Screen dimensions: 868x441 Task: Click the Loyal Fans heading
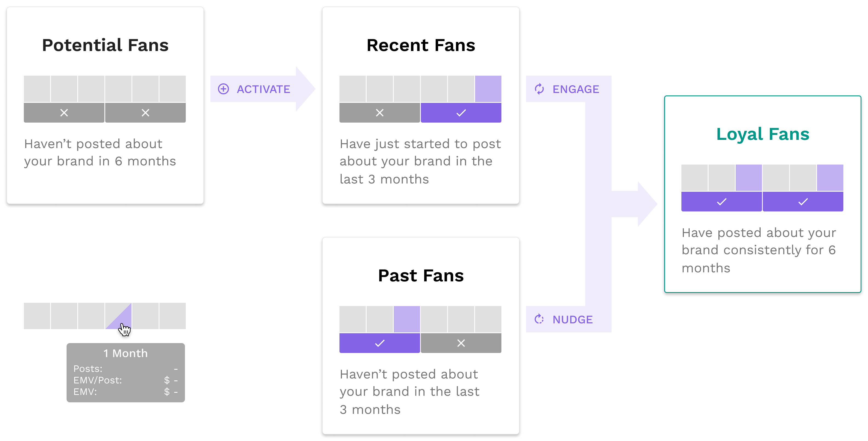point(763,134)
